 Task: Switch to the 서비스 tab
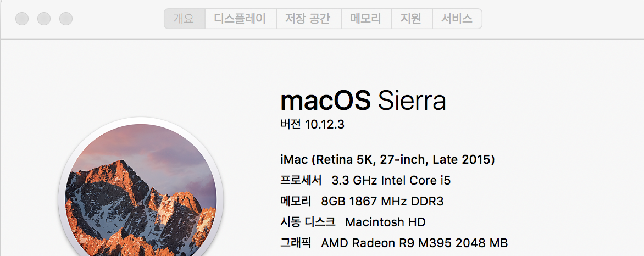pyautogui.click(x=457, y=19)
